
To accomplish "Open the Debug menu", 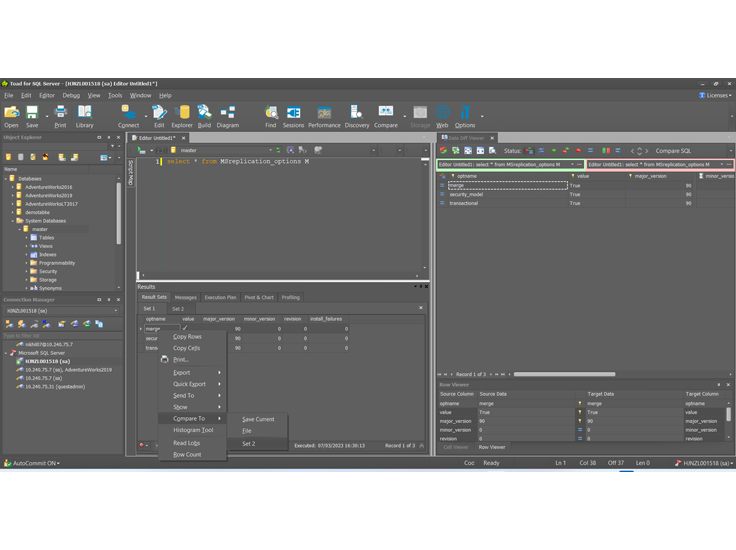I will [x=71, y=95].
